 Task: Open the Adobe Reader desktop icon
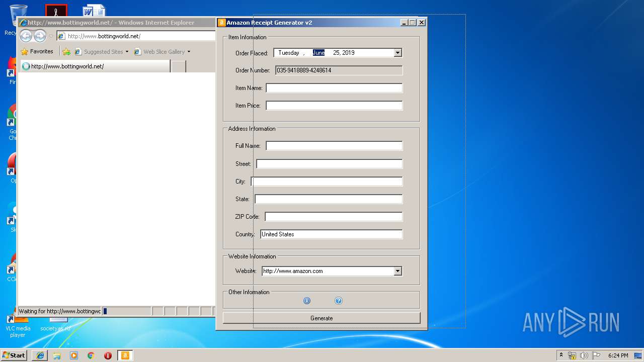tap(56, 11)
